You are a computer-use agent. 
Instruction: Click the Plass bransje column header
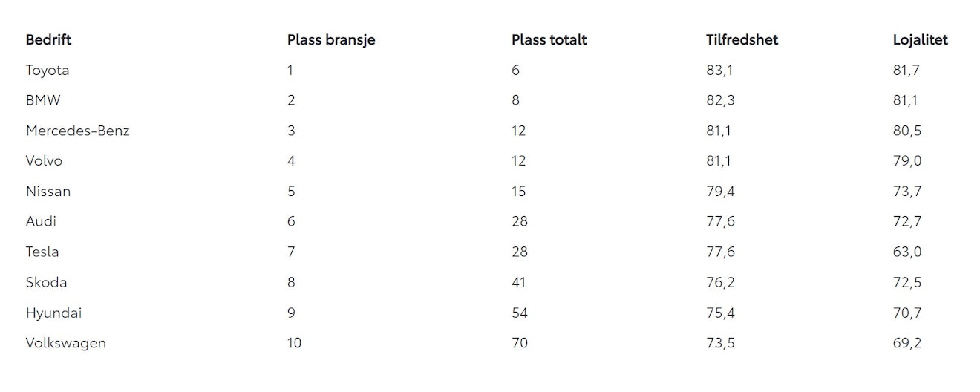click(331, 40)
